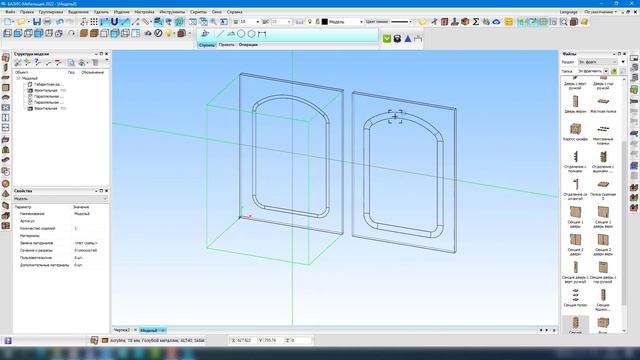Switch to the Править tab
This screenshot has height=360, width=640.
(x=226, y=45)
